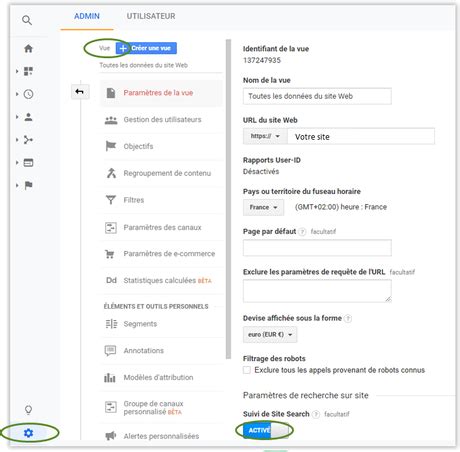
Task: Click the back arrow button
Action: (x=80, y=92)
